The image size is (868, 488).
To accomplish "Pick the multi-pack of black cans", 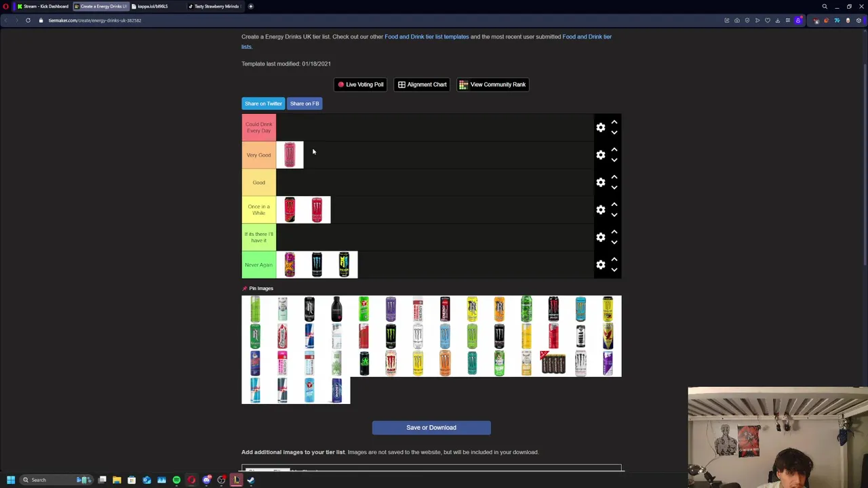I will click(553, 363).
